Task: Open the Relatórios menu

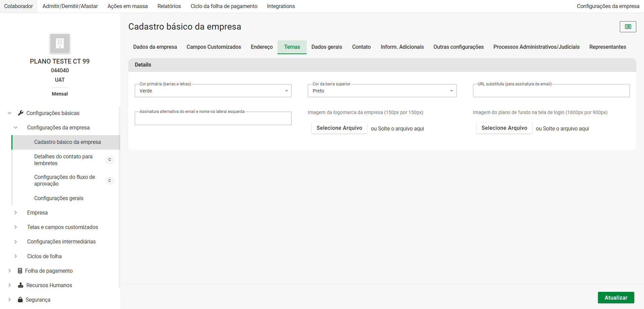Action: tap(169, 6)
